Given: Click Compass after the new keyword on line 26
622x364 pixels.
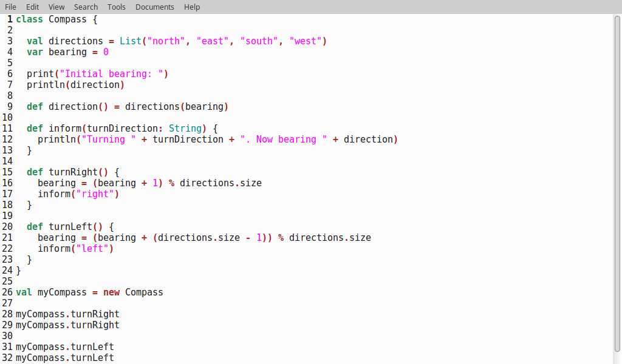Looking at the screenshot, I should pyautogui.click(x=143, y=292).
